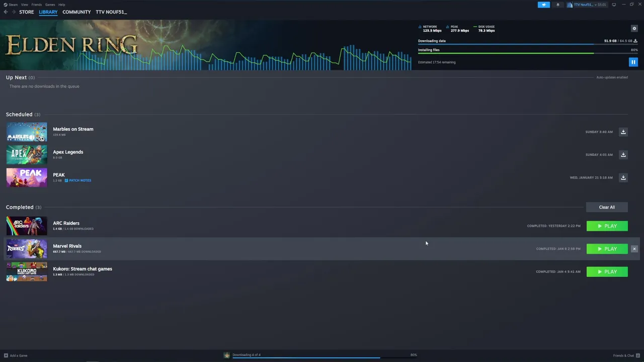Go back with the left arrow
Image resolution: width=644 pixels, height=362 pixels.
pyautogui.click(x=6, y=12)
